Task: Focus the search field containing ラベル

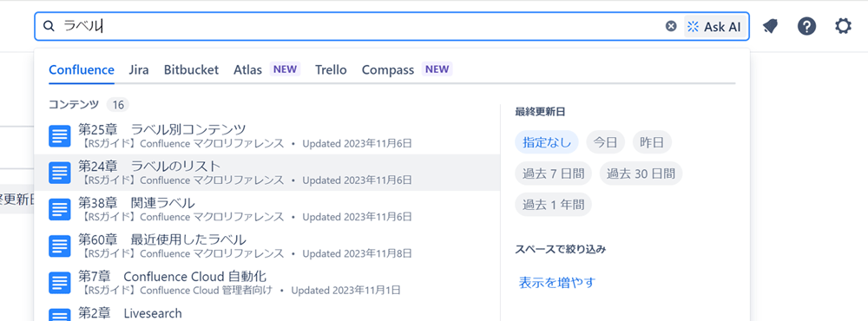Action: [x=392, y=27]
